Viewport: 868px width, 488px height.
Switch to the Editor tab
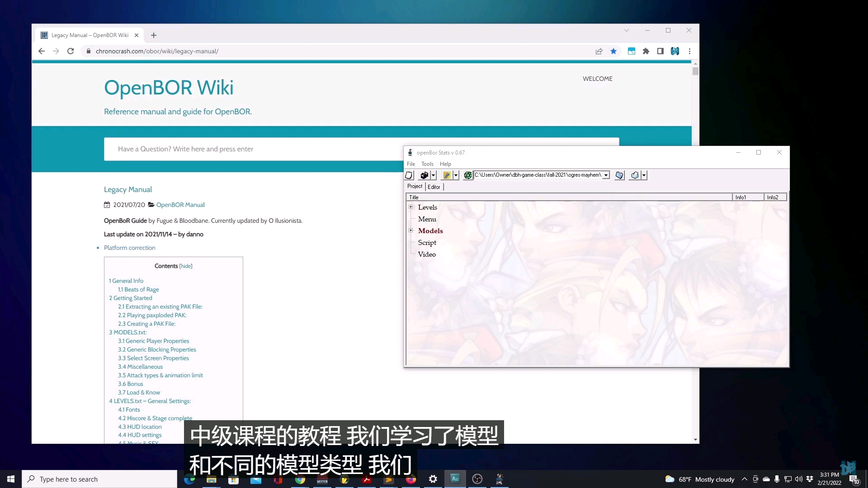434,187
